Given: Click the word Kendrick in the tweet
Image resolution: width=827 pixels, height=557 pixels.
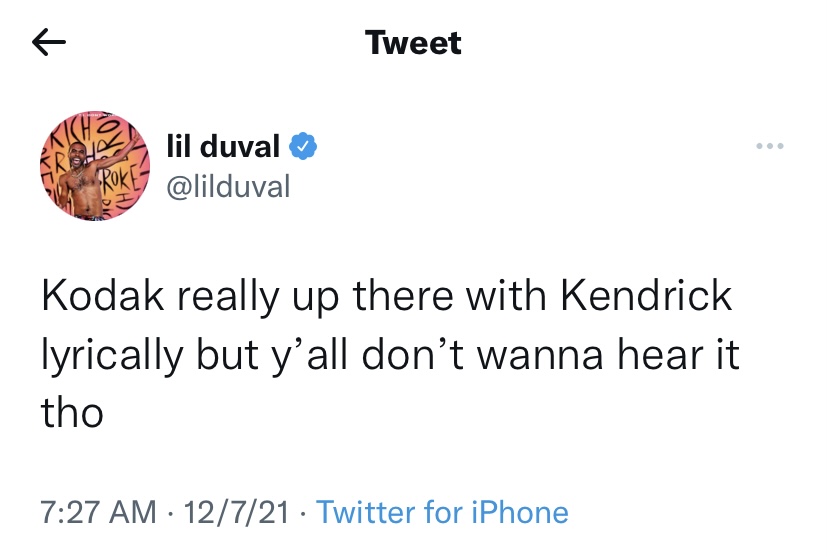Looking at the screenshot, I should tap(646, 296).
